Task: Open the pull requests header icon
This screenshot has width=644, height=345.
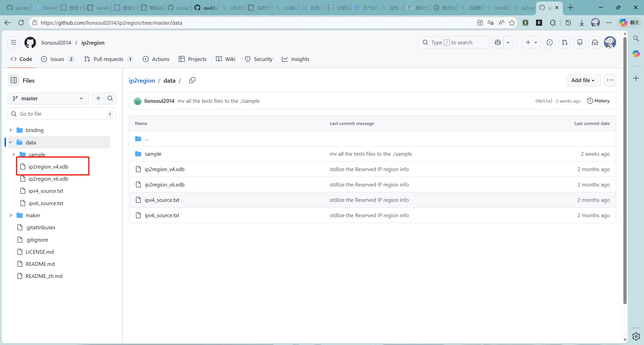Action: 564,42
